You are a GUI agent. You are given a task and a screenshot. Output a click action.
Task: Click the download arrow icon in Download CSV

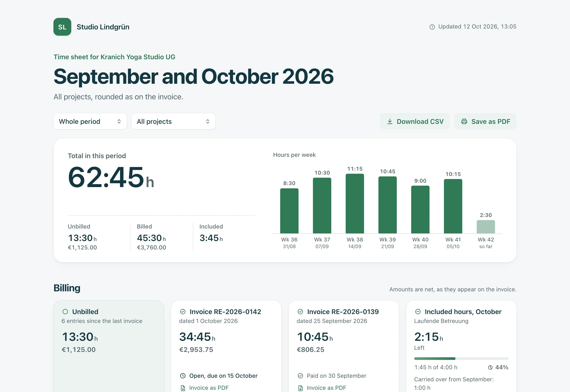coord(390,122)
